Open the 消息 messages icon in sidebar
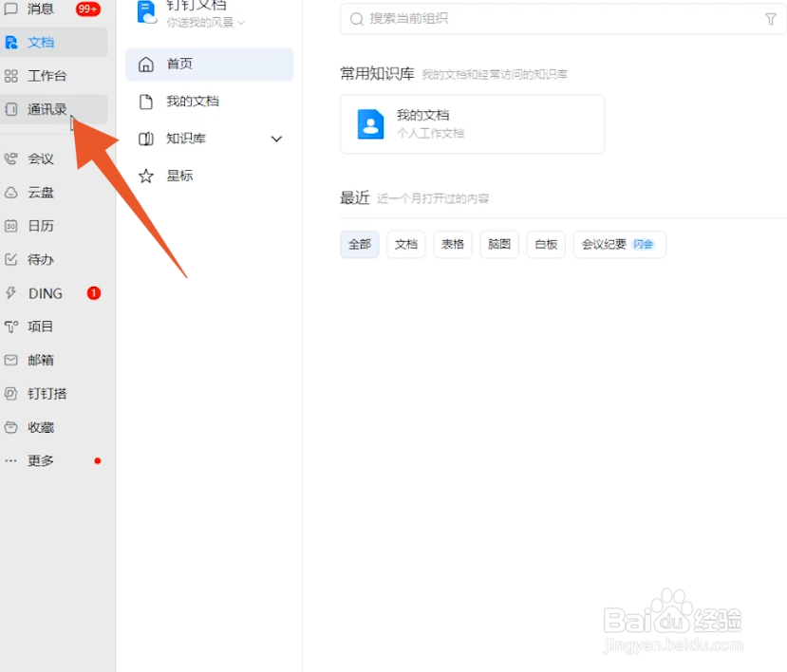 (x=10, y=9)
